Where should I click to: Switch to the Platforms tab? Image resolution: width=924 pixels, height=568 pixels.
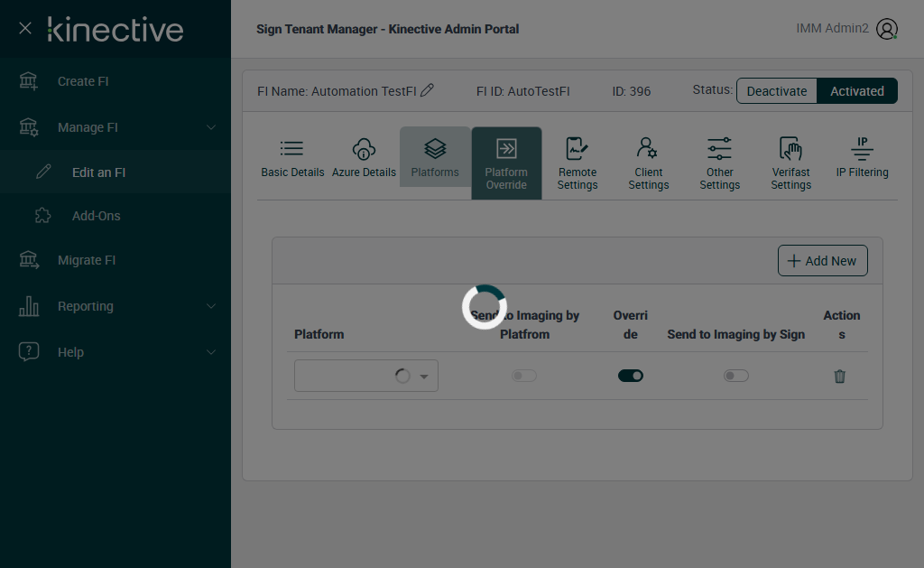point(435,157)
